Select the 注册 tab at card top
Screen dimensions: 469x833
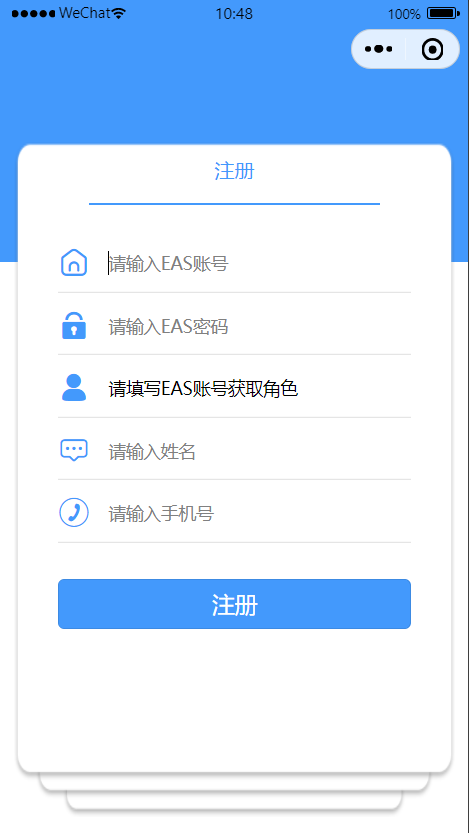pyautogui.click(x=234, y=172)
